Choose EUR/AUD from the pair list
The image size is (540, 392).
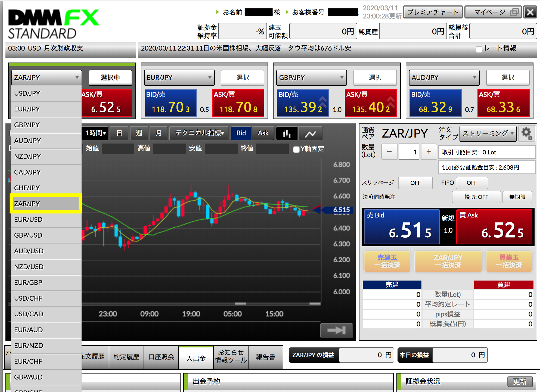(x=46, y=330)
